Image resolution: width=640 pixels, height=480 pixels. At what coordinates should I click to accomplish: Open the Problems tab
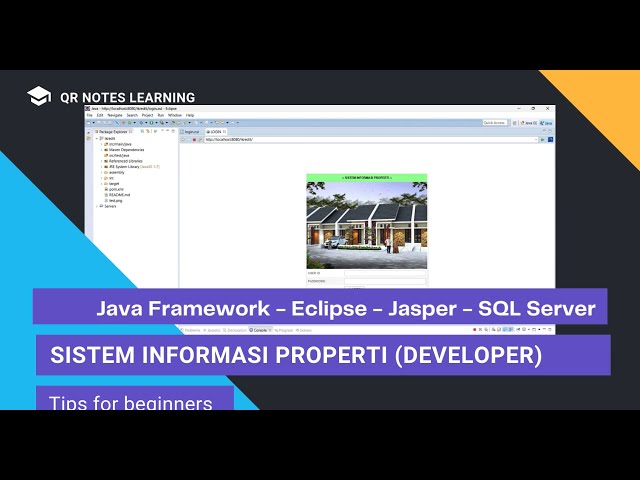pyautogui.click(x=190, y=330)
